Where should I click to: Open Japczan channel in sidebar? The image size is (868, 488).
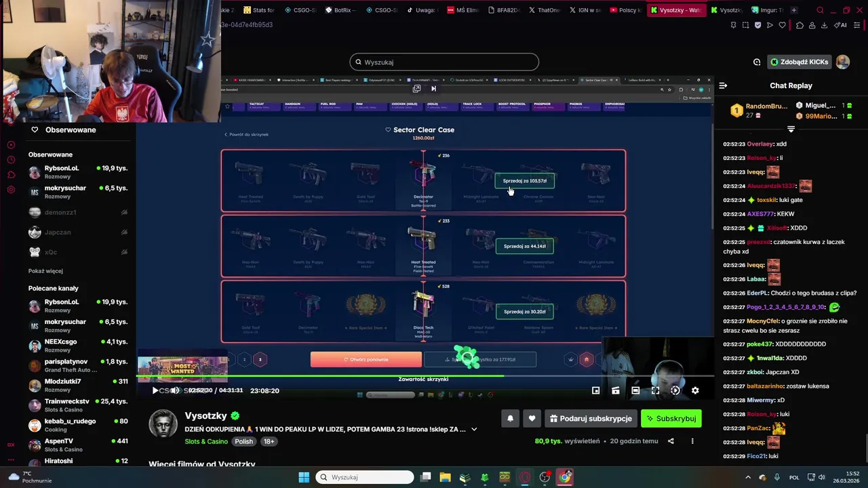pos(78,232)
